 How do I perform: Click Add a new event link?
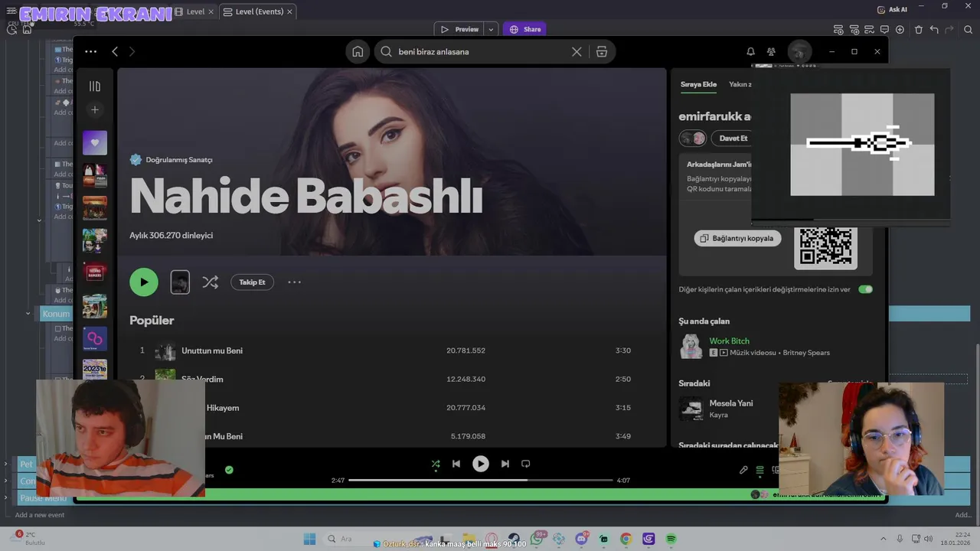click(40, 515)
